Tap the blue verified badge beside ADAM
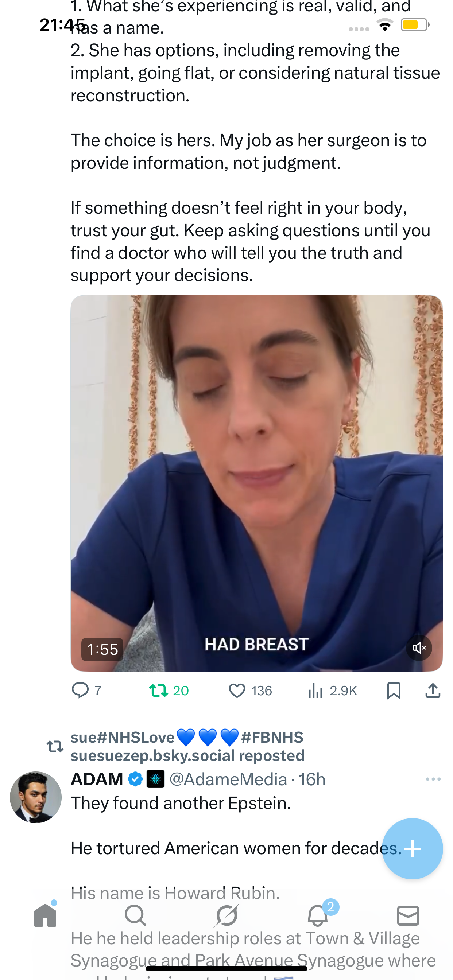 [x=135, y=779]
